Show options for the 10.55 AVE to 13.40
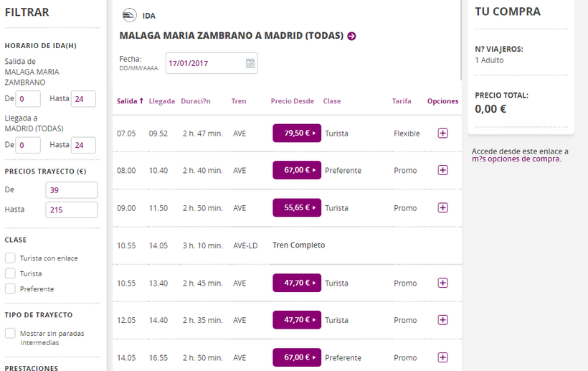588x371 pixels. [x=442, y=283]
